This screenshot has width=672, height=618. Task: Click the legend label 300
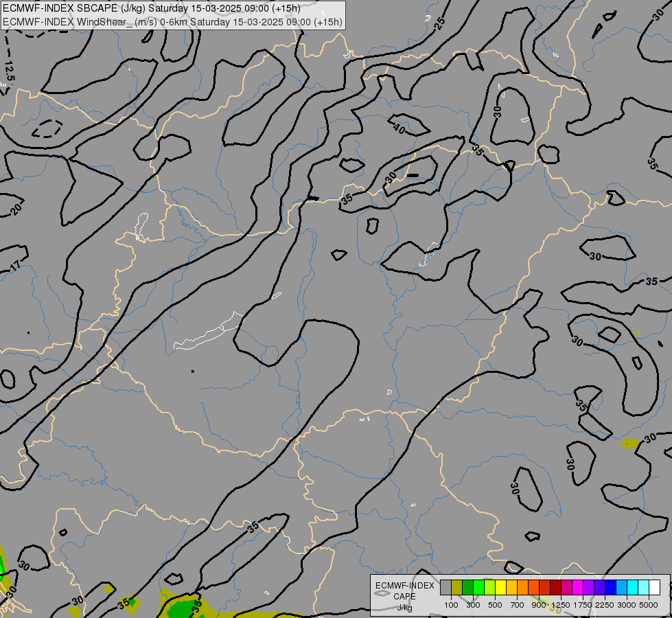(x=473, y=605)
